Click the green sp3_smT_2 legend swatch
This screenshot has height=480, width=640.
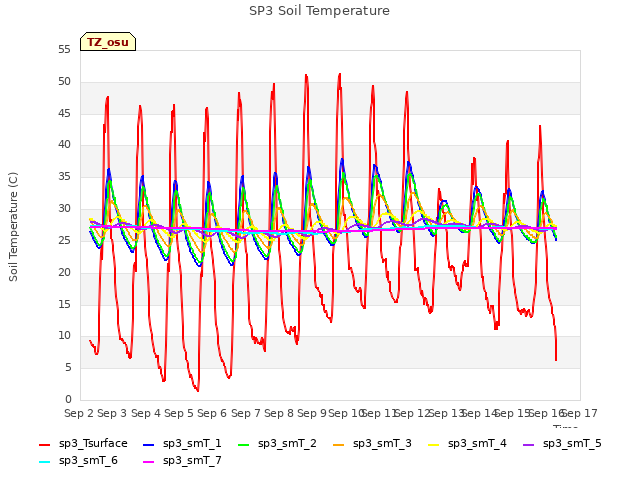244,444
